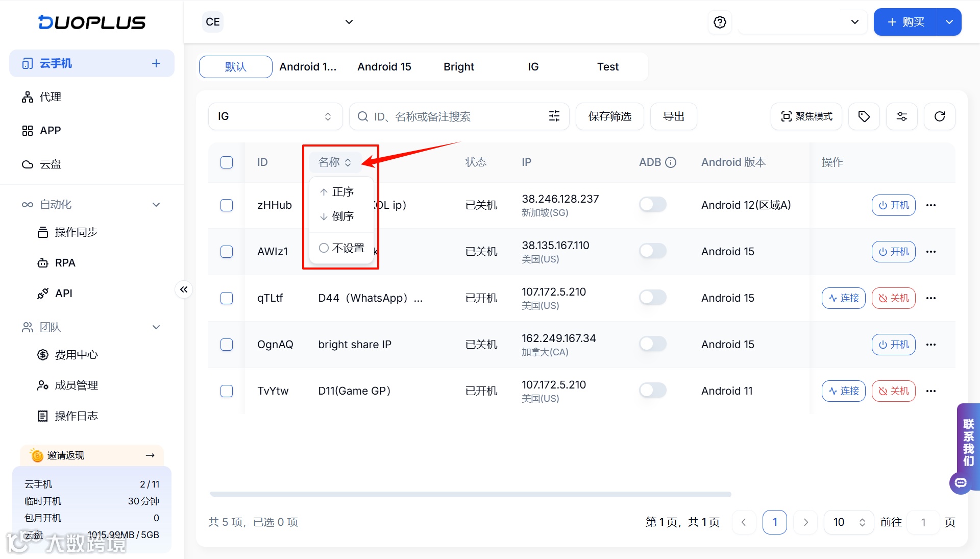Click the help question mark icon

(720, 22)
